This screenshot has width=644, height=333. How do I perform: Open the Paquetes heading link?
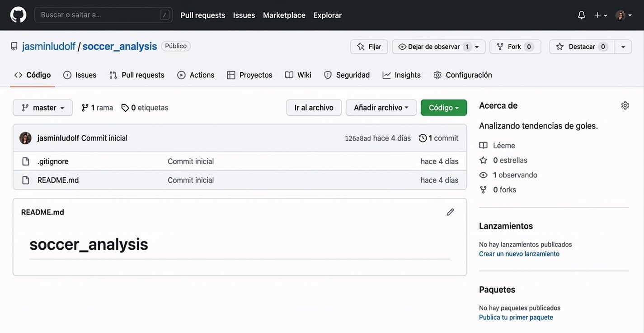(497, 290)
